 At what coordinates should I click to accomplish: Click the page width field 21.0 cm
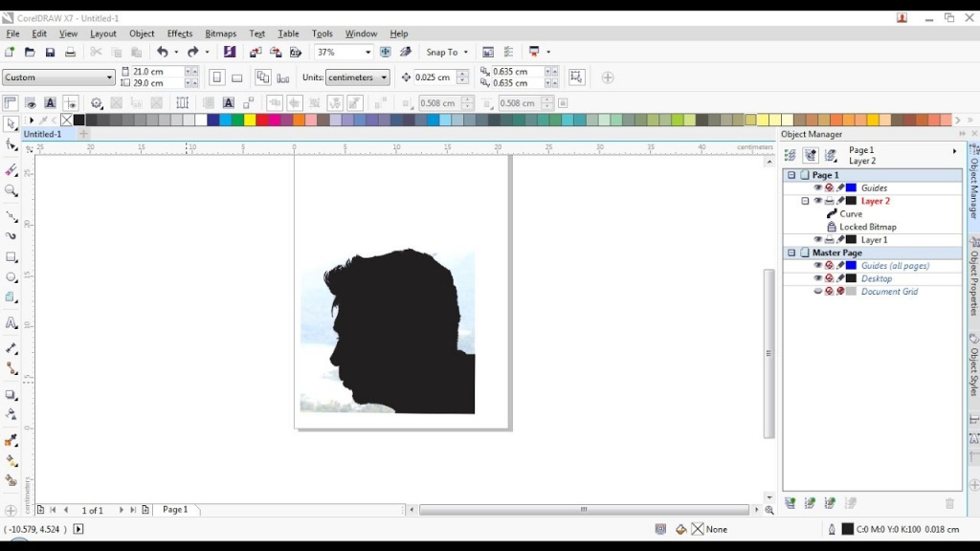coord(157,72)
